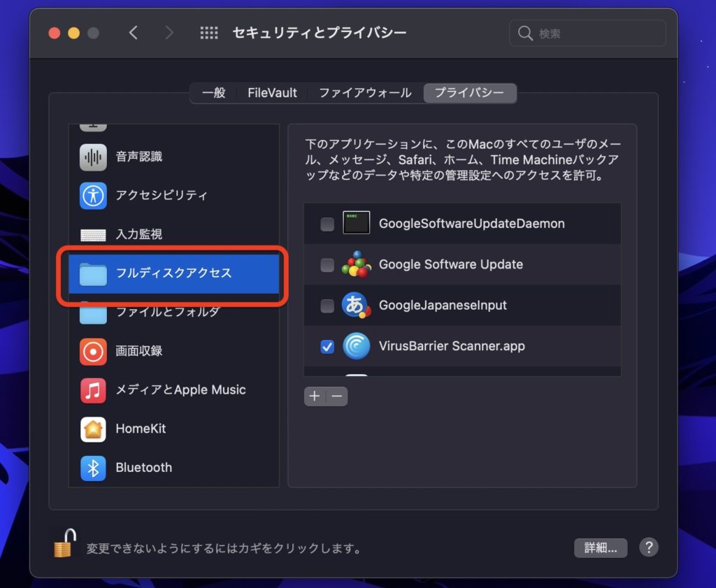Click the Apple Music note icon
Image resolution: width=716 pixels, height=588 pixels.
click(93, 390)
